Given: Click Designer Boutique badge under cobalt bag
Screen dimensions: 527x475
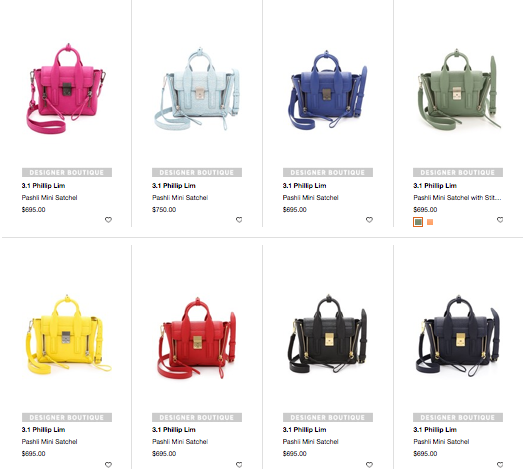Looking at the screenshot, I should [328, 172].
